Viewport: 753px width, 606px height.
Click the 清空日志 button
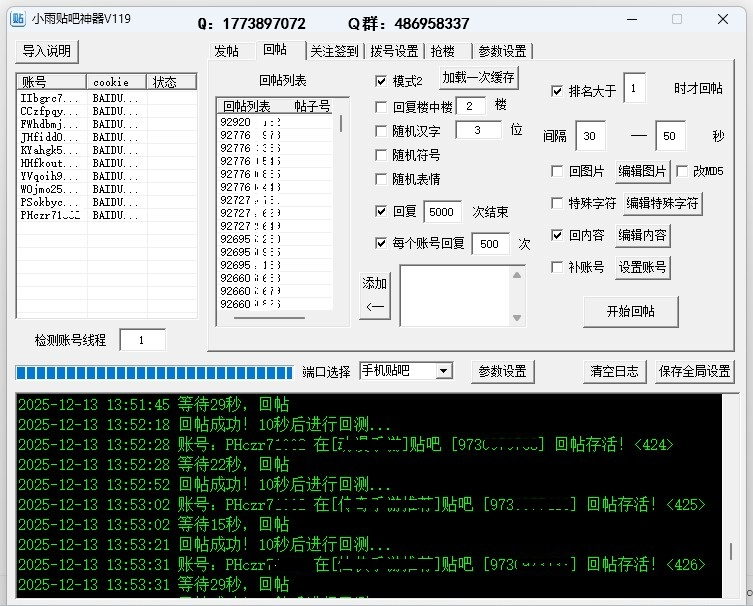[x=614, y=371]
